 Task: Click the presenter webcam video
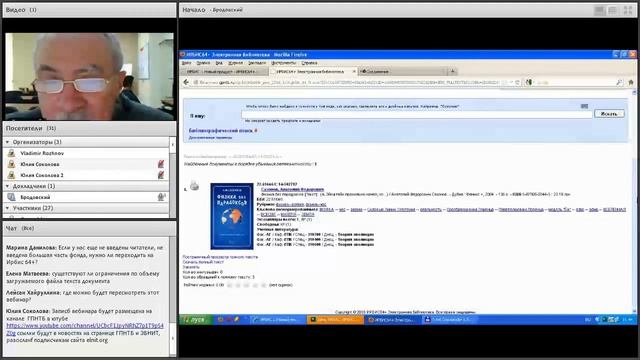coord(89,77)
